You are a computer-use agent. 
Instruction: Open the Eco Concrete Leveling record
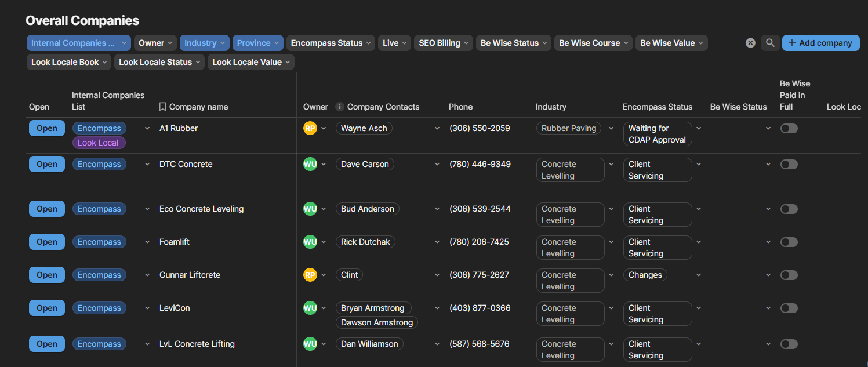(47, 209)
